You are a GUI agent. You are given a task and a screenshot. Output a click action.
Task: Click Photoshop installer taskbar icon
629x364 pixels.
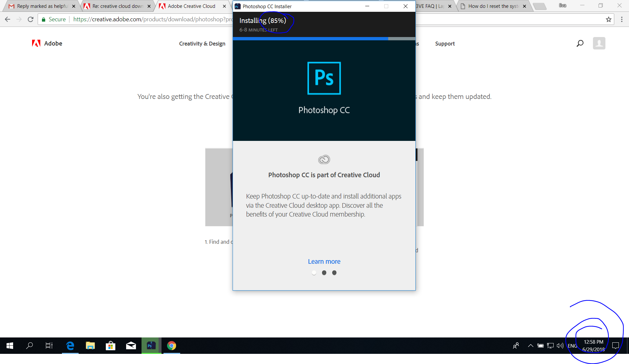[x=151, y=346]
